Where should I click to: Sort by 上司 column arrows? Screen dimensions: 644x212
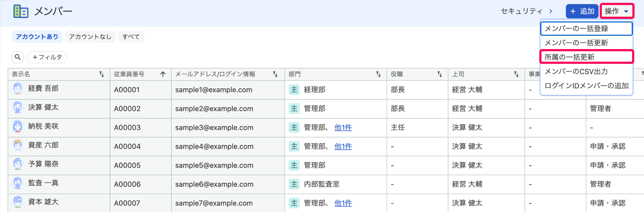point(516,74)
